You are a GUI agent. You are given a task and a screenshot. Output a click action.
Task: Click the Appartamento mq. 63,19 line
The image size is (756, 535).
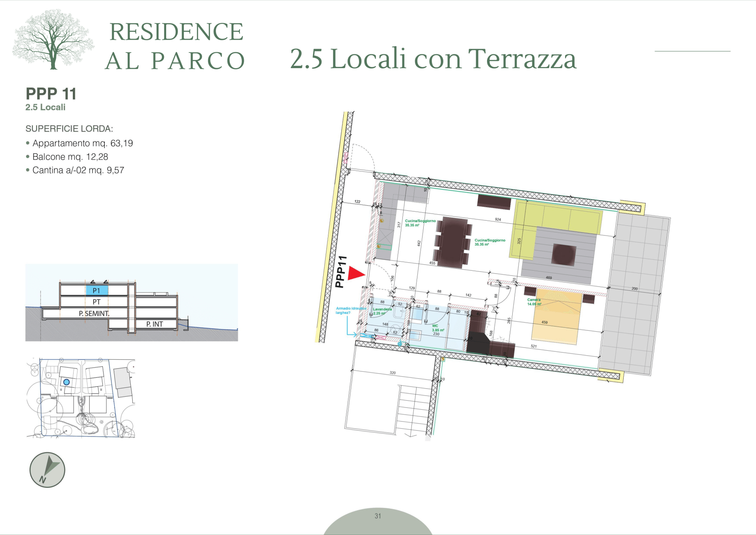82,143
